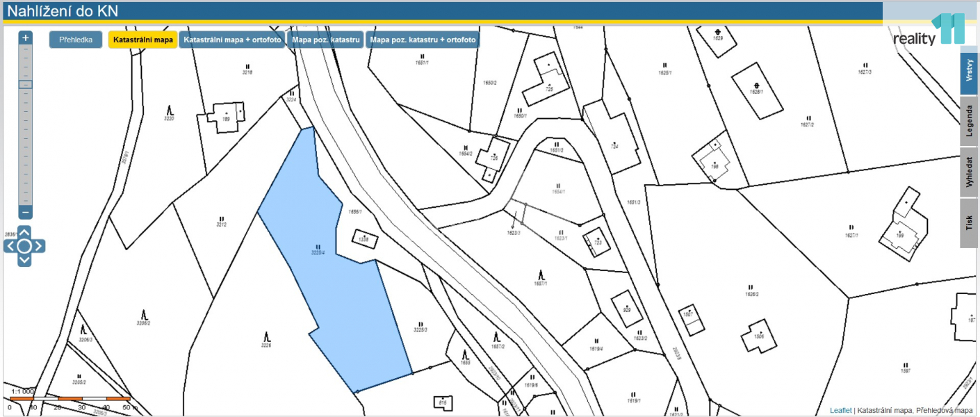
Task: Pan the map right with arrow
Action: pos(39,246)
